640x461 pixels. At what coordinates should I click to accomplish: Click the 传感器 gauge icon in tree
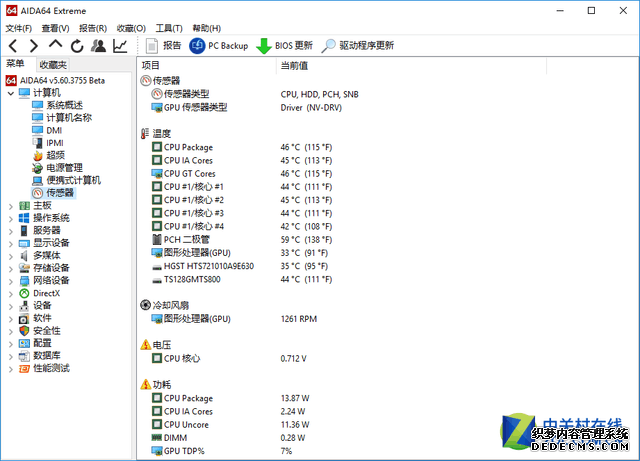38,193
